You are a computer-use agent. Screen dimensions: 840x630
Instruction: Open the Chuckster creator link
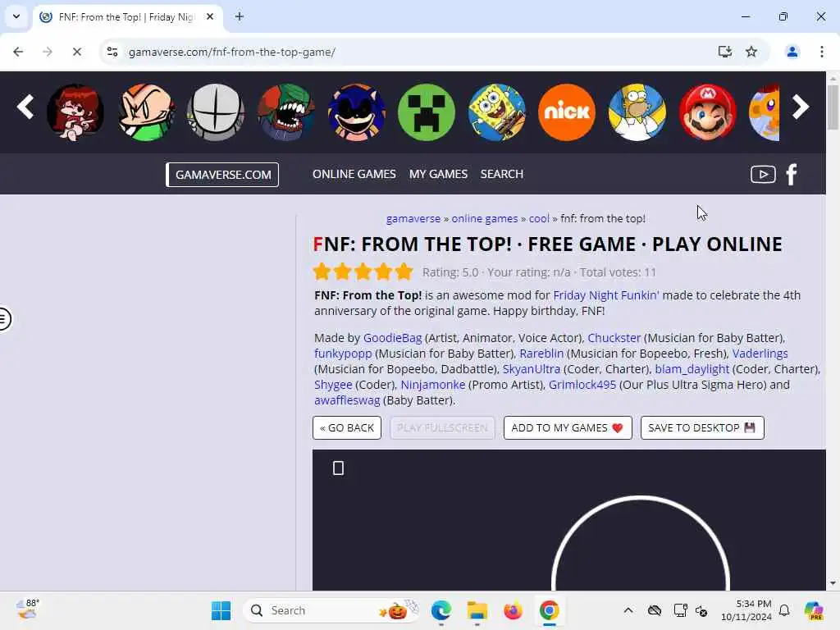click(614, 338)
